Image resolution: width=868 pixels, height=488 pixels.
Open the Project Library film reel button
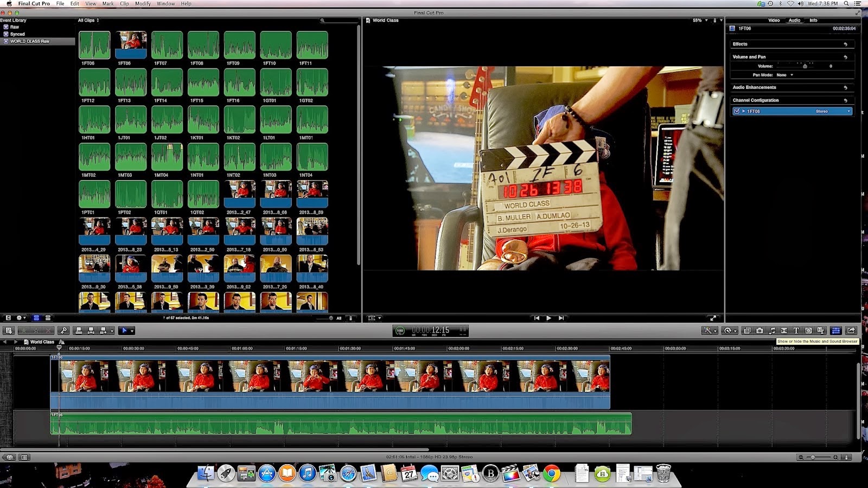pos(9,457)
